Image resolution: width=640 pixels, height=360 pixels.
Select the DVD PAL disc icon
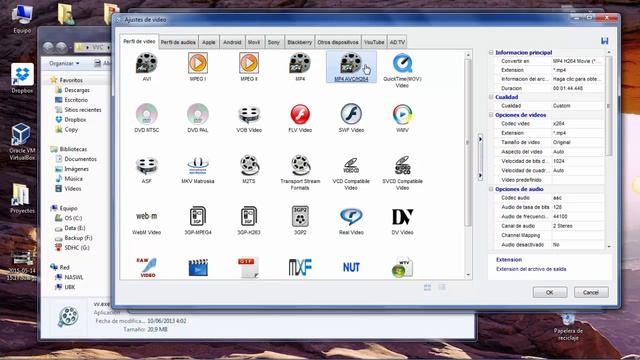(x=198, y=114)
